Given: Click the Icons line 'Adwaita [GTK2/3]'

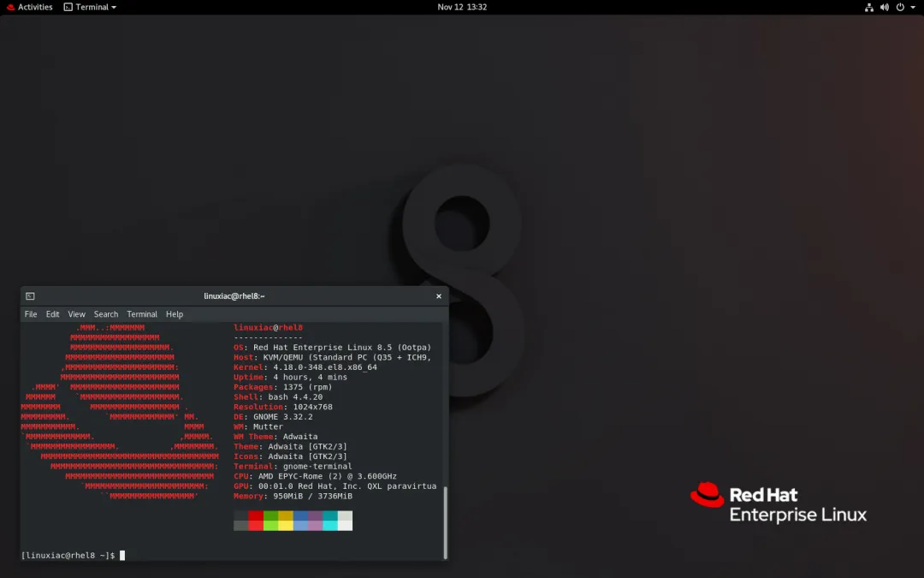Looking at the screenshot, I should [308, 456].
